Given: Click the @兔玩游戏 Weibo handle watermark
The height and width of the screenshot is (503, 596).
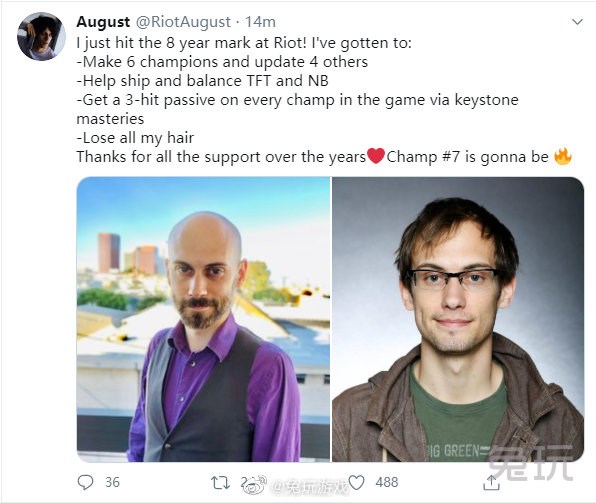Looking at the screenshot, I should [x=310, y=486].
